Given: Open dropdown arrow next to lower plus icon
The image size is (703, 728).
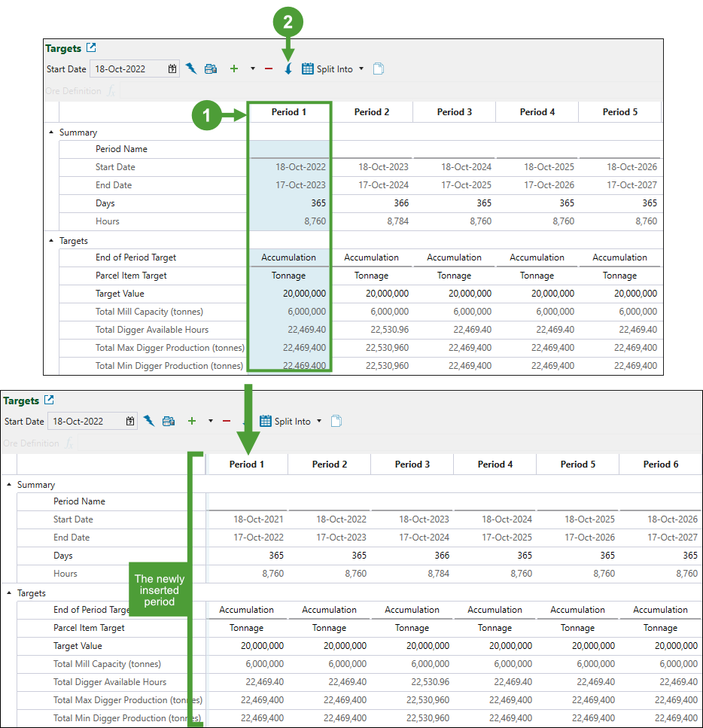Looking at the screenshot, I should (210, 421).
